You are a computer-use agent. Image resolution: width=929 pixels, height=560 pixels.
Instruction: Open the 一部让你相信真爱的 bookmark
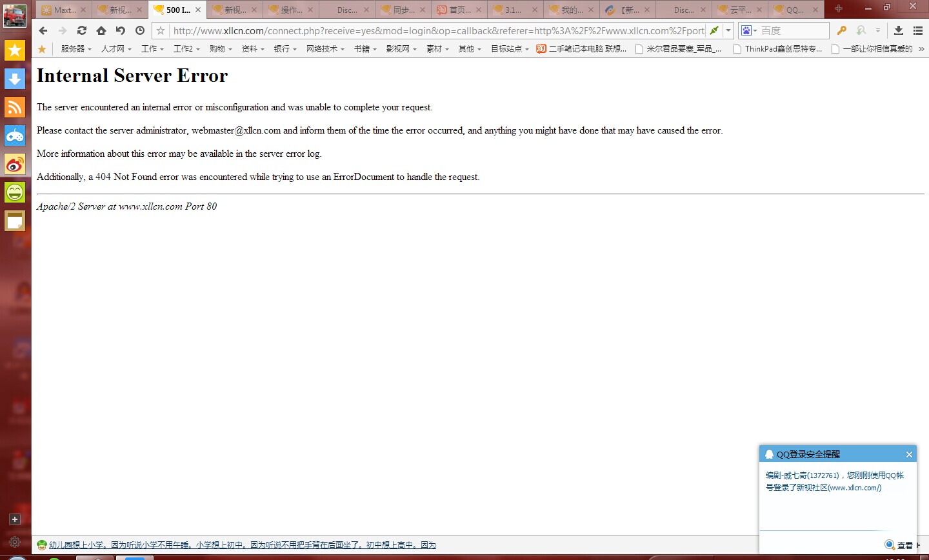point(872,49)
